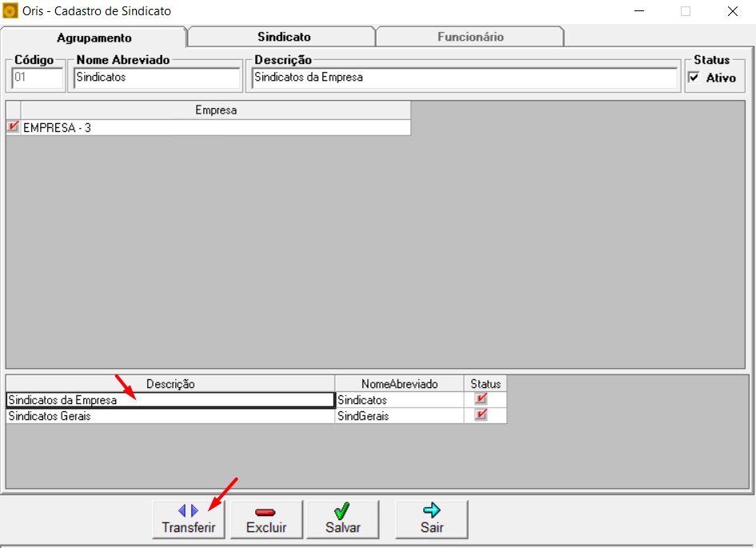Click the Descrição column header in lower grid
Screen dimensions: 756x548
point(170,384)
